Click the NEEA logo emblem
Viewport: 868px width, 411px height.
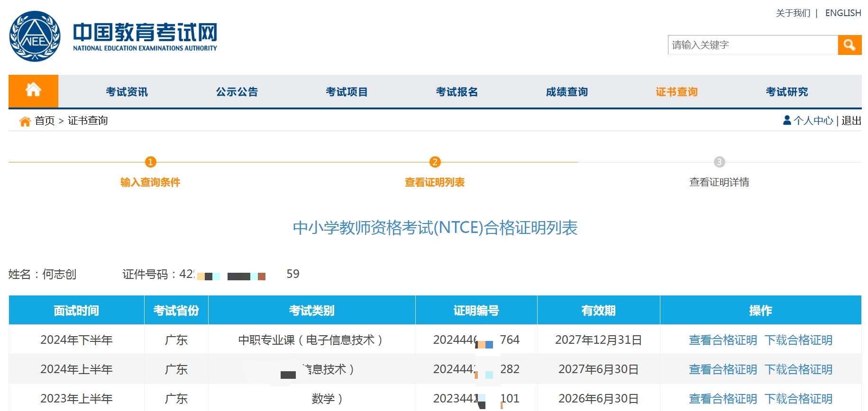point(35,36)
